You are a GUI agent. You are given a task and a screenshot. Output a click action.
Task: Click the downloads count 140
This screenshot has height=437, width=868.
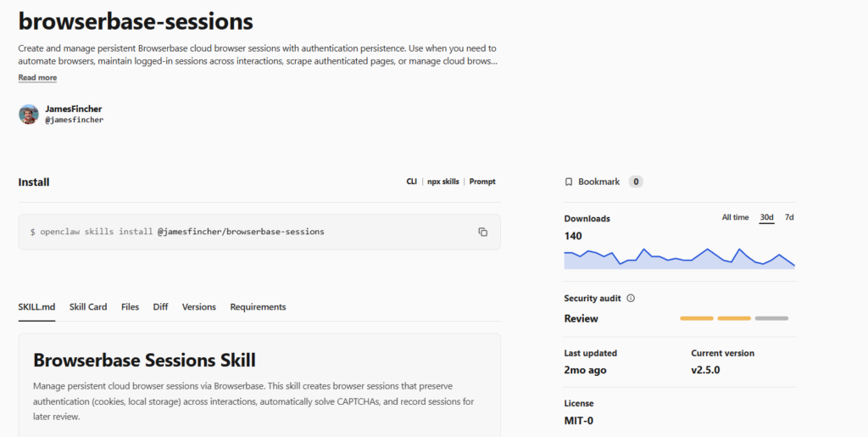(x=573, y=236)
